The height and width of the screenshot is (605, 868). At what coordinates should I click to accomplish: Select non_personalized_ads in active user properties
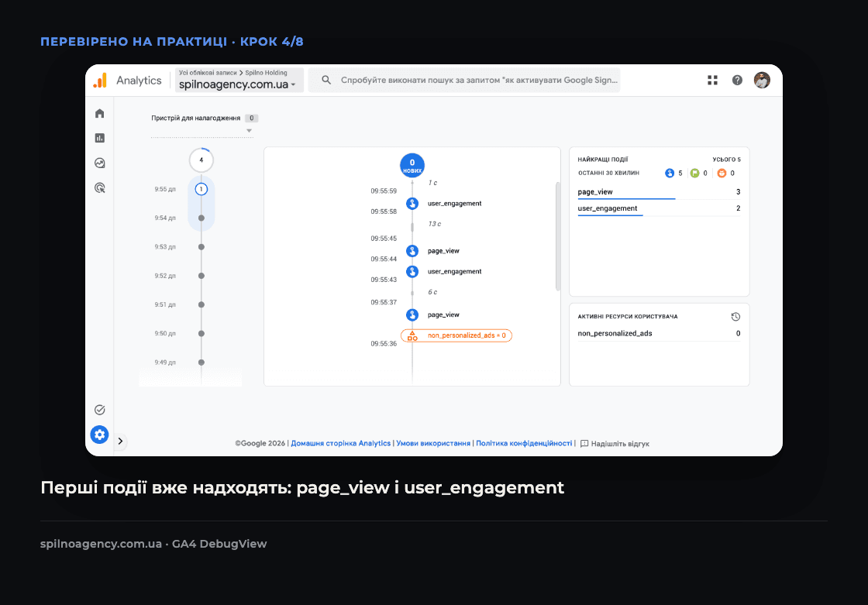click(x=659, y=333)
